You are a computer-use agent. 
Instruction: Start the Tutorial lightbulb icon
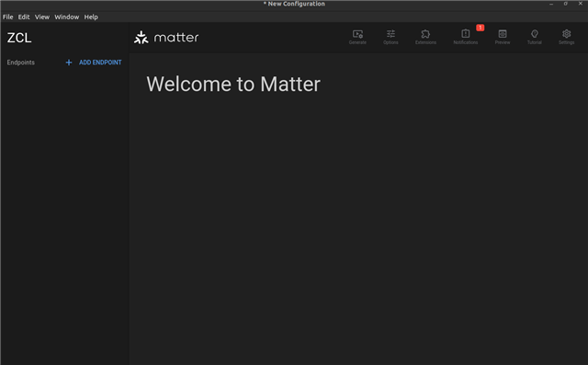coord(535,34)
